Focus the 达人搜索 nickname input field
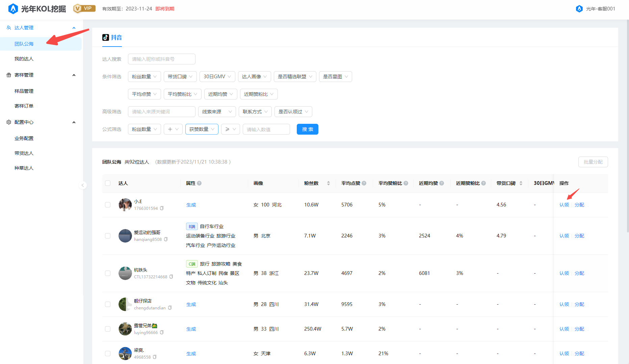629x364 pixels. (x=161, y=59)
